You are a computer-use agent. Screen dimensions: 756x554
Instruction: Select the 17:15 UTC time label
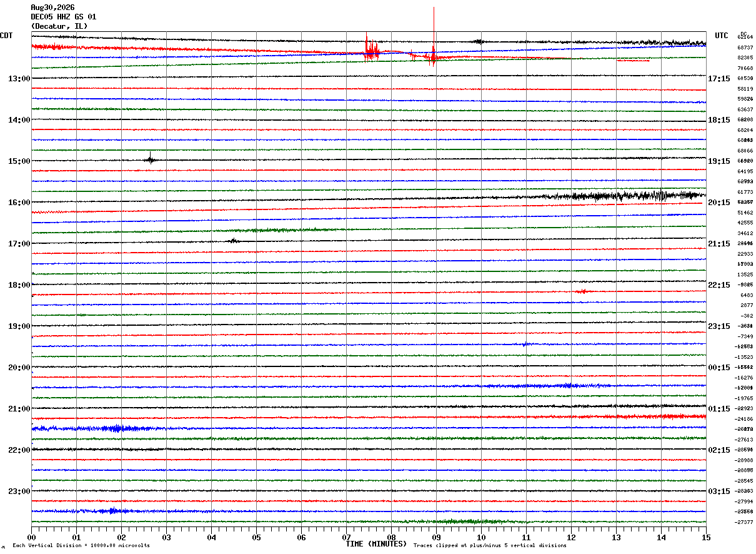pos(719,79)
